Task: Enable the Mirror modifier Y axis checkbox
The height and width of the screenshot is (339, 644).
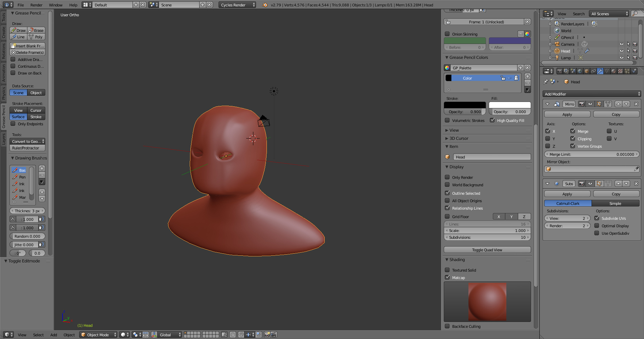Action: click(548, 139)
